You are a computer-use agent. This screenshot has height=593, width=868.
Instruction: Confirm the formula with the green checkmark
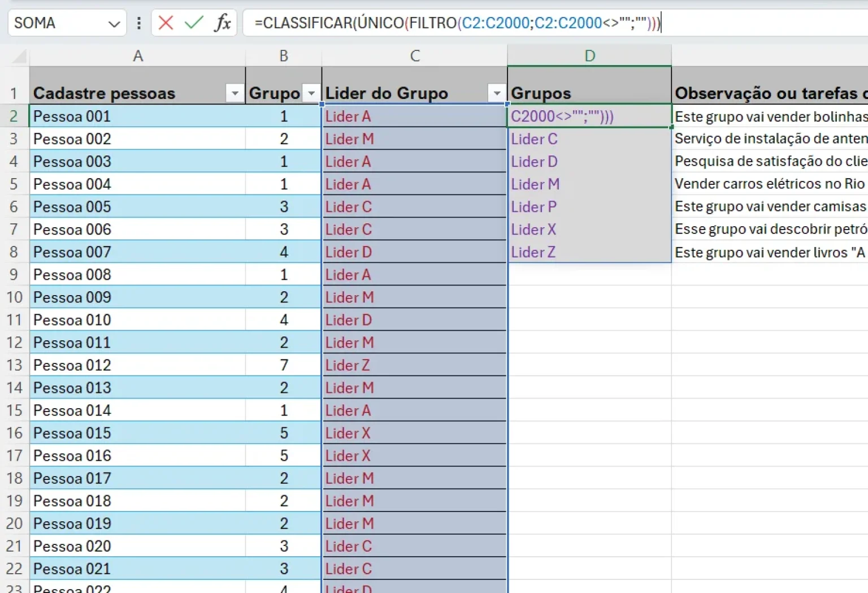tap(194, 23)
